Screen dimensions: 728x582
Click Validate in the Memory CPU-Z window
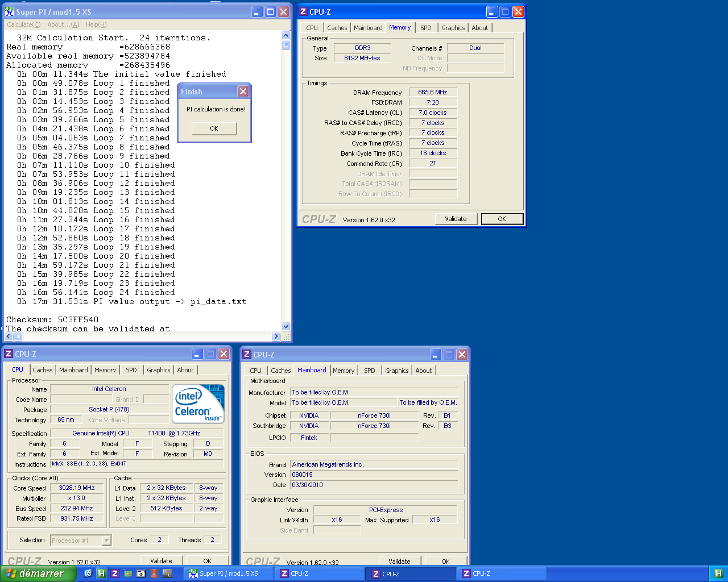click(456, 219)
